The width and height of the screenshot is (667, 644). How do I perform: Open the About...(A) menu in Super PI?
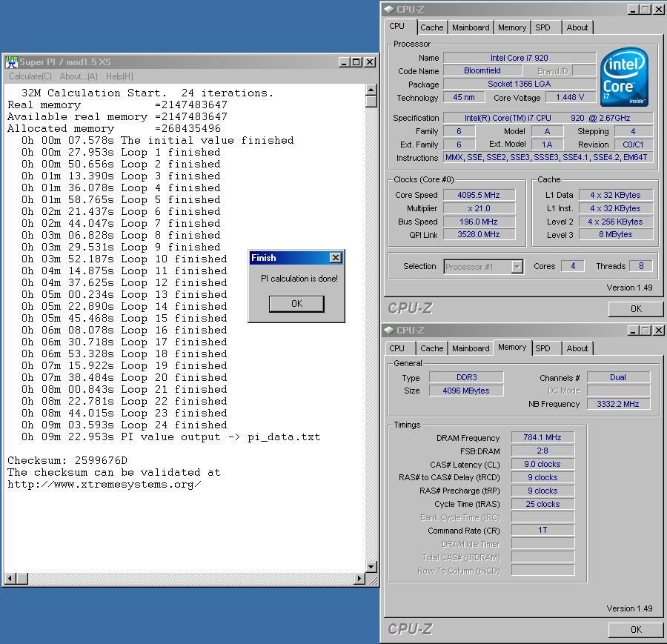(x=79, y=76)
